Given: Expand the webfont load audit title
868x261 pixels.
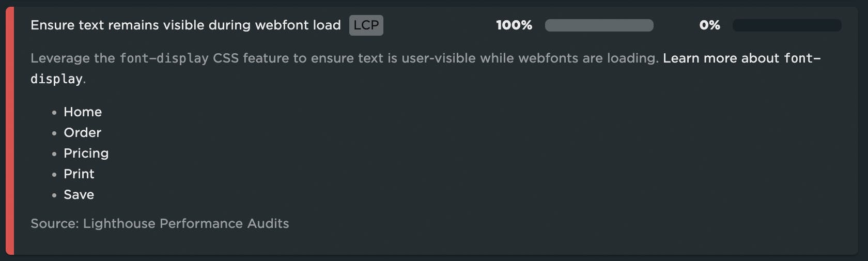Looking at the screenshot, I should tap(185, 25).
